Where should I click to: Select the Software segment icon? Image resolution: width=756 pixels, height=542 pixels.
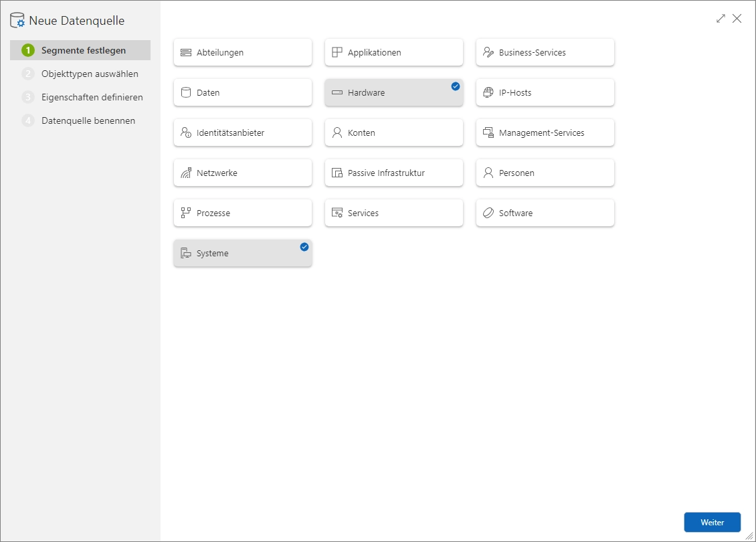pos(488,213)
